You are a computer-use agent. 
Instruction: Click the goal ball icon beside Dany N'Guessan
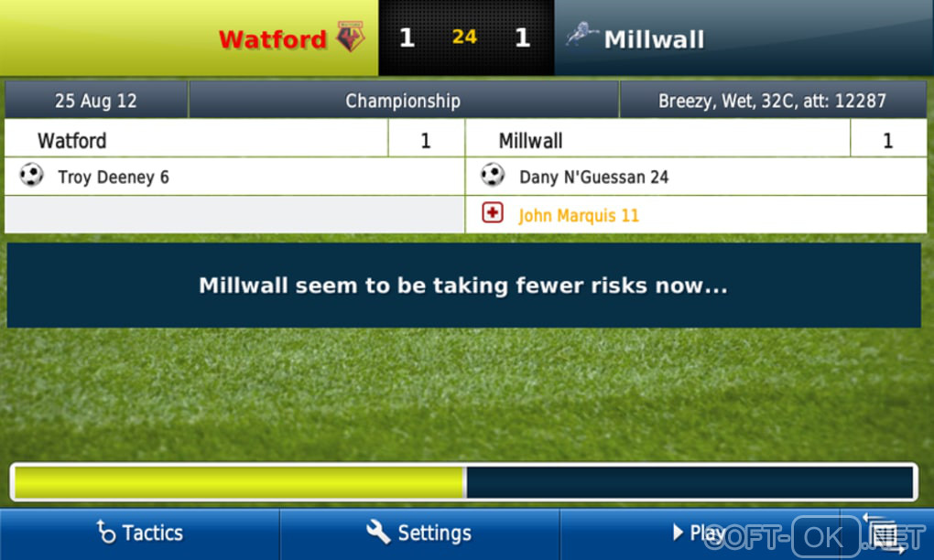coord(493,176)
